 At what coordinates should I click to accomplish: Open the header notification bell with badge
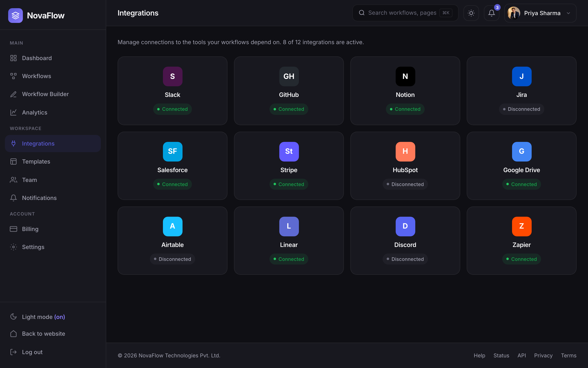[x=492, y=13]
